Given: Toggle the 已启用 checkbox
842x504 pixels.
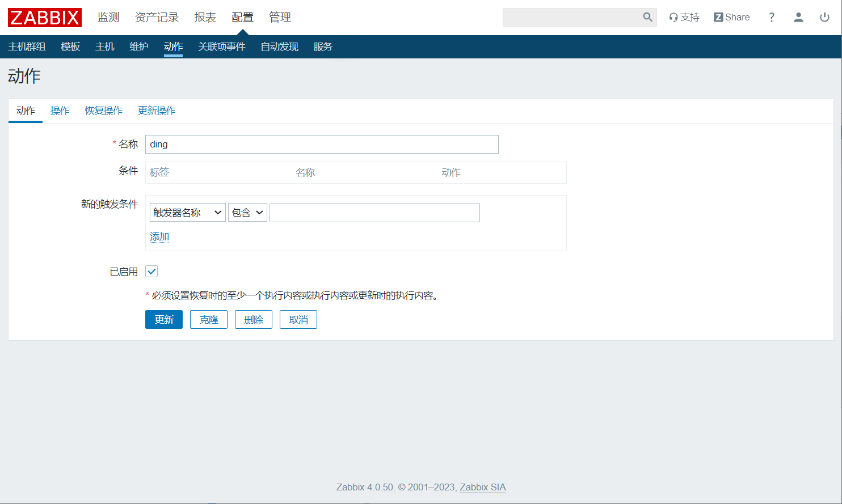Looking at the screenshot, I should click(x=151, y=272).
